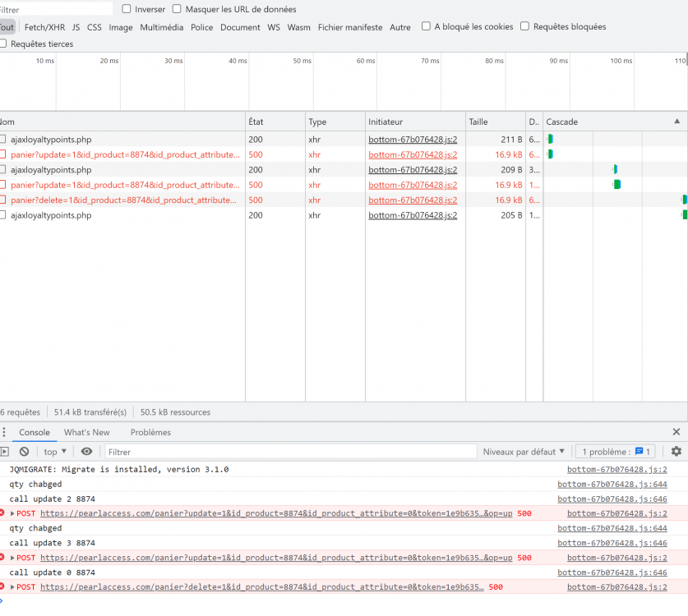Switch to the Problèmes tab
This screenshot has width=688, height=616.
tap(150, 432)
